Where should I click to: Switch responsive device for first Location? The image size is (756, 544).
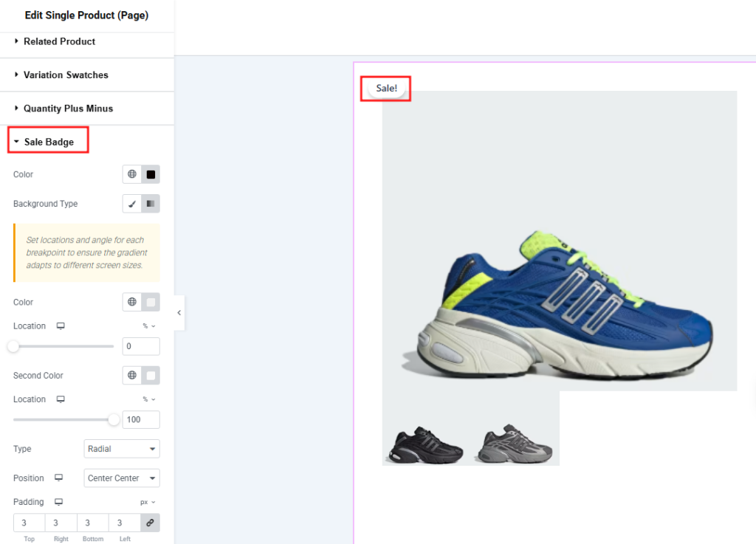(x=61, y=326)
